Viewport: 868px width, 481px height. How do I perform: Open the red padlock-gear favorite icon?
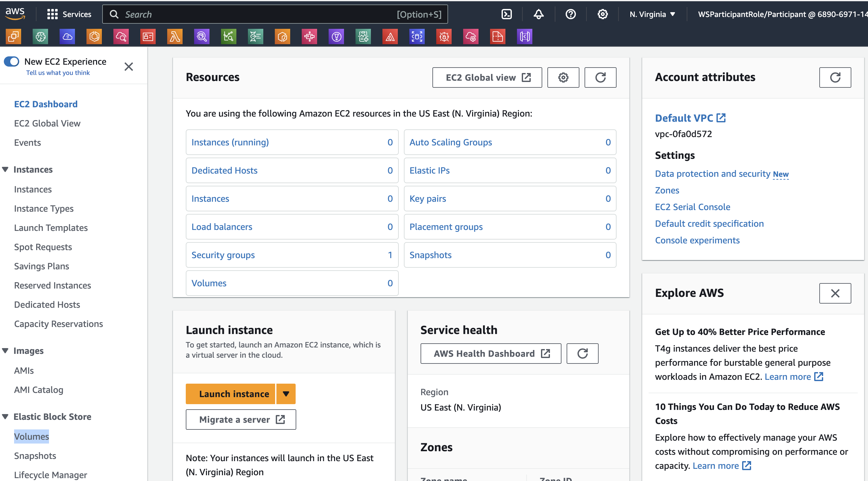point(444,37)
